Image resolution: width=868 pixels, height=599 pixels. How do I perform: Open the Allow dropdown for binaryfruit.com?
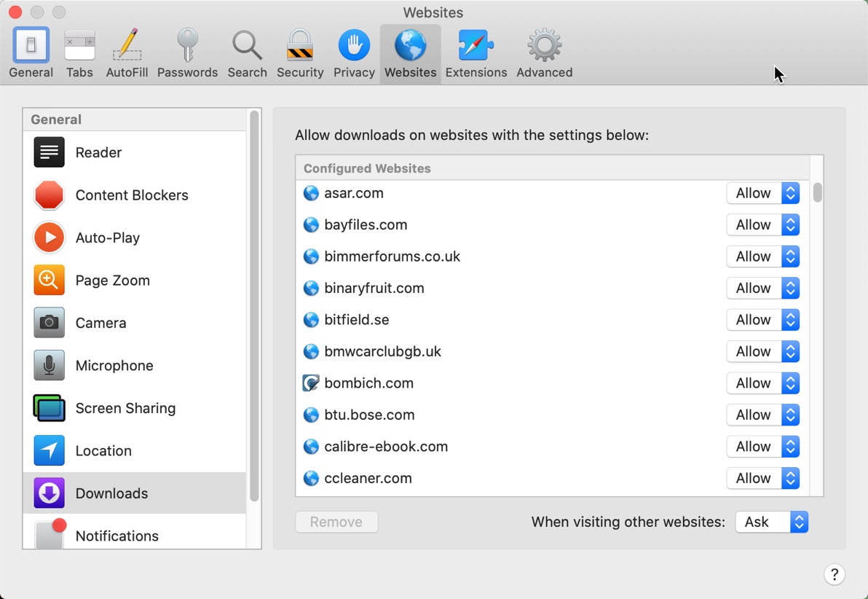[763, 288]
